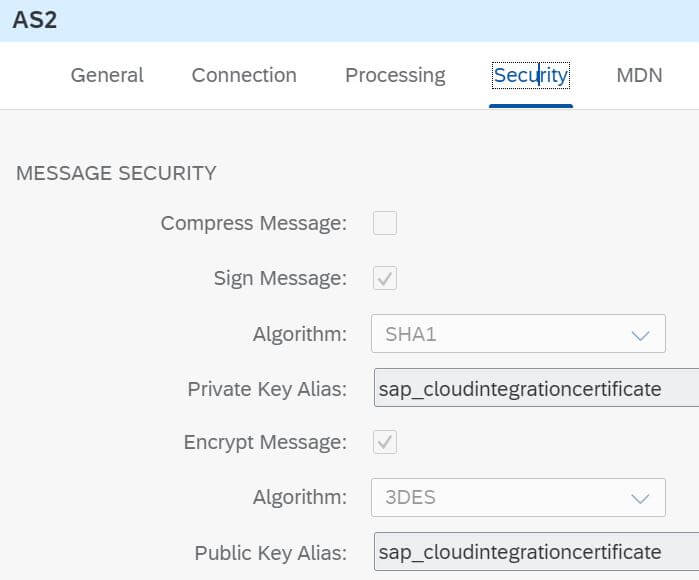699x580 pixels.
Task: Click the chevron arrow of the 3DES dropdown
Action: click(640, 498)
